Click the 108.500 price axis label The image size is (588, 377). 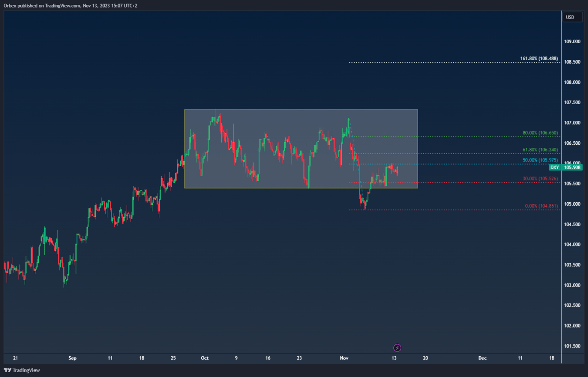[572, 62]
